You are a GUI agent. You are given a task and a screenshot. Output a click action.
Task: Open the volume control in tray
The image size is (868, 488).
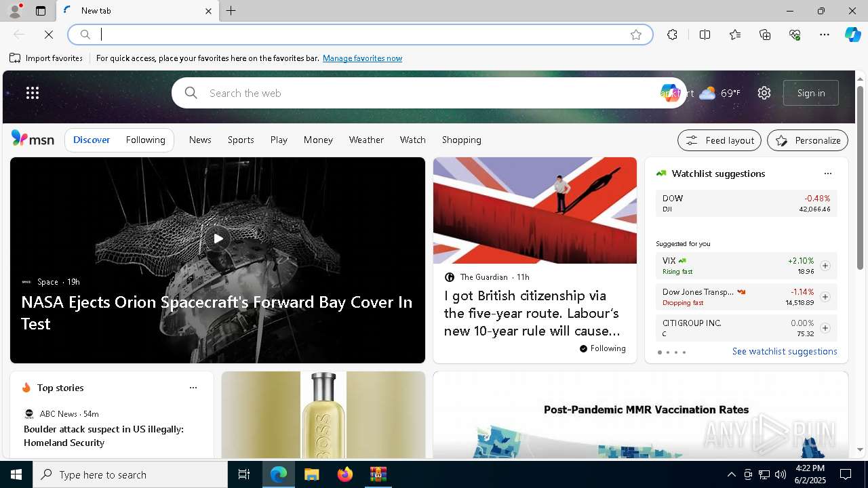[x=781, y=474]
